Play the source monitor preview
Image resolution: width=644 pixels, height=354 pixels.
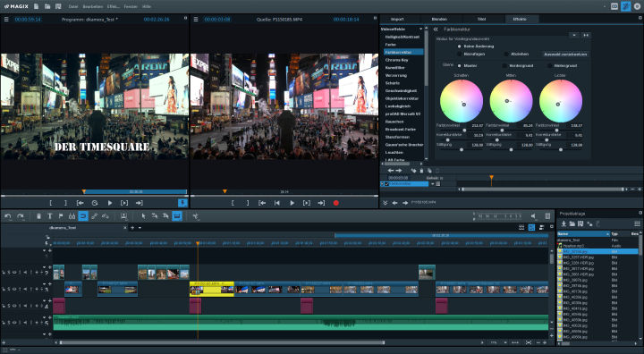click(292, 203)
